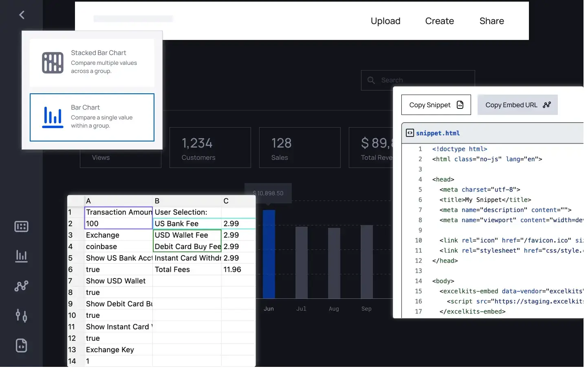
Task: Open the code file icon in sidebar
Action: tap(21, 345)
